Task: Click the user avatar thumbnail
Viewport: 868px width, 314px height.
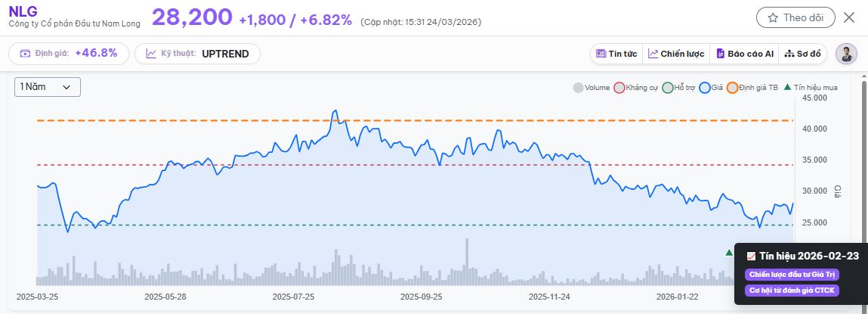Action: [x=847, y=54]
